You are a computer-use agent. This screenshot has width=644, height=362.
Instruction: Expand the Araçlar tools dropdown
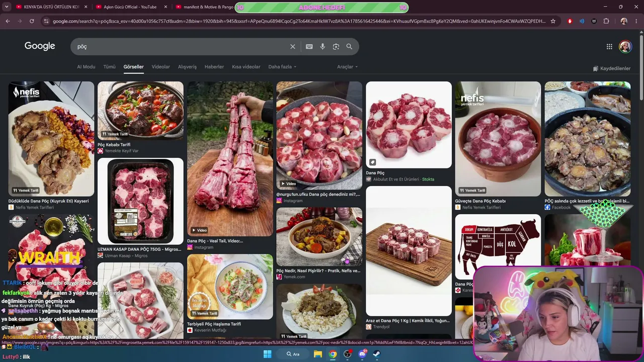pos(348,67)
